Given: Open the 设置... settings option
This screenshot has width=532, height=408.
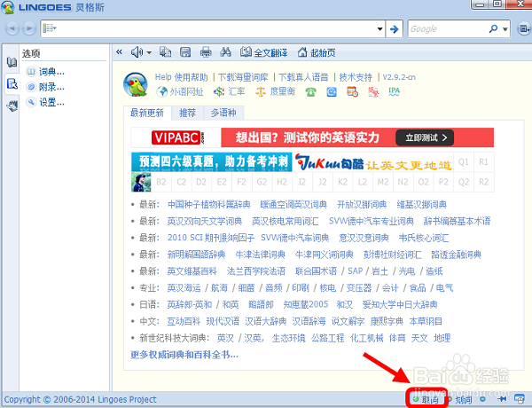Looking at the screenshot, I should tap(46, 102).
